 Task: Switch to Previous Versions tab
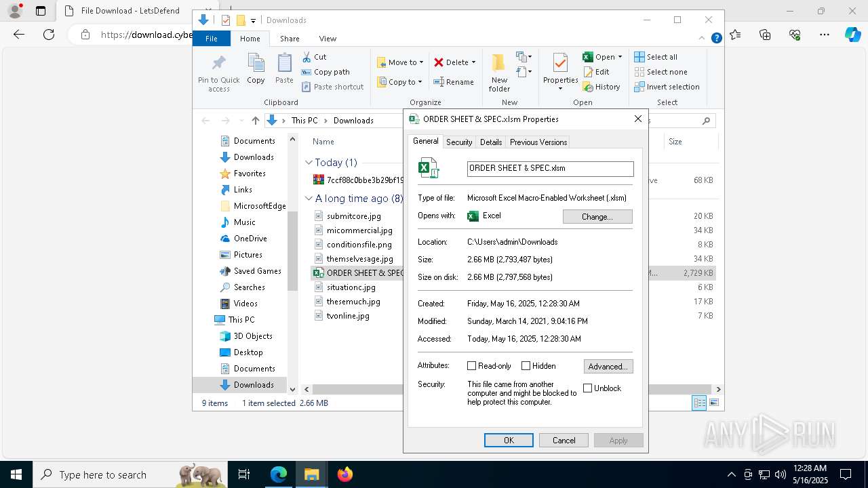538,142
